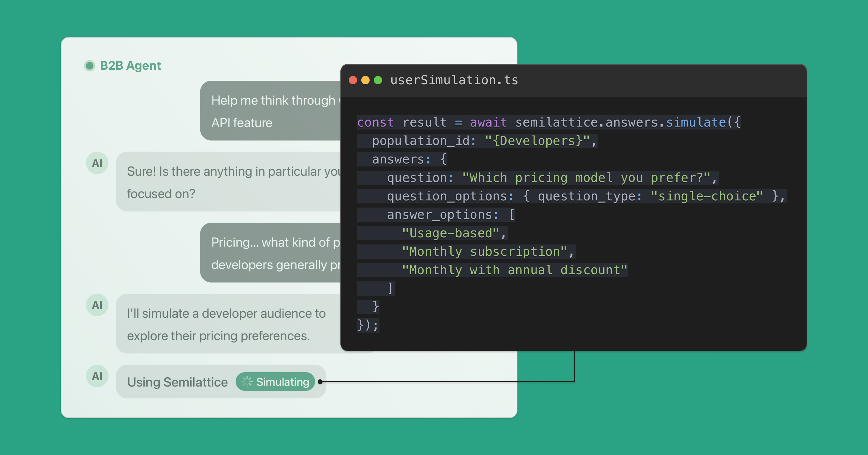Click the 'explore their pricing preferences.' text line
The height and width of the screenshot is (455, 868).
coord(218,336)
